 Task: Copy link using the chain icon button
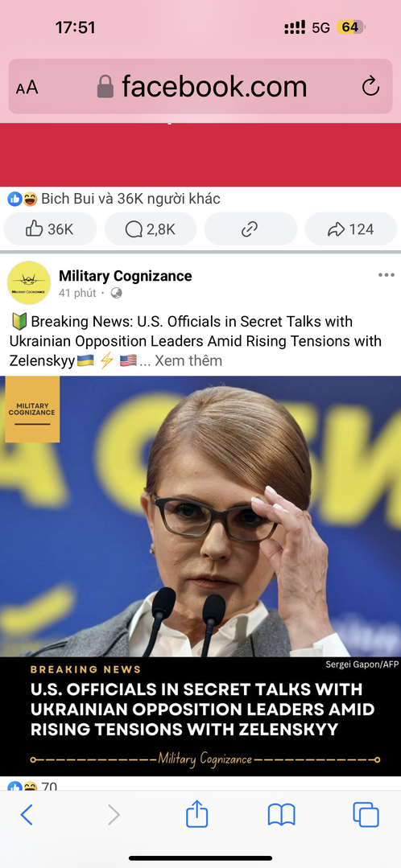coord(250,229)
